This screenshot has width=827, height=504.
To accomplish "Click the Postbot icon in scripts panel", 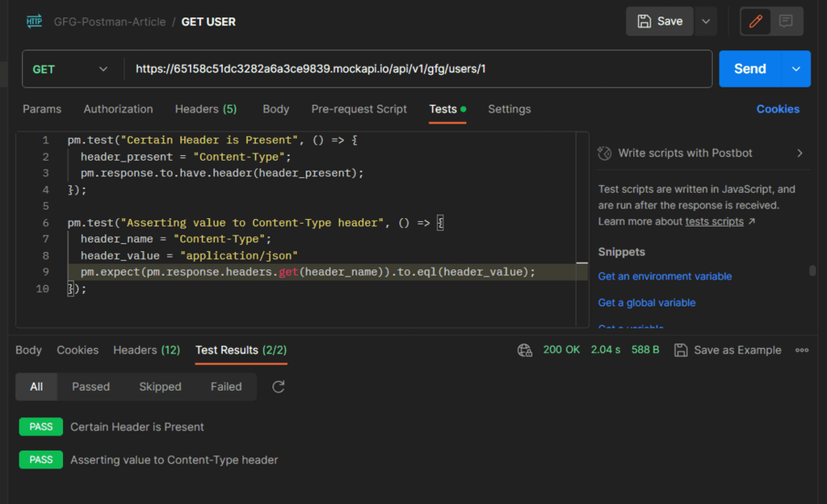I will [605, 153].
